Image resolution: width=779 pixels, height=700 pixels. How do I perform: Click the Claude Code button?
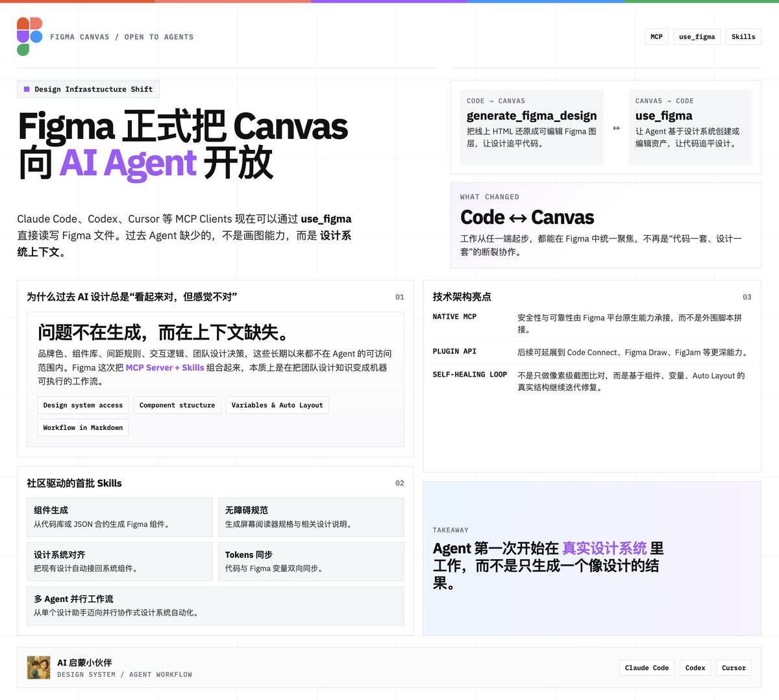(647, 668)
